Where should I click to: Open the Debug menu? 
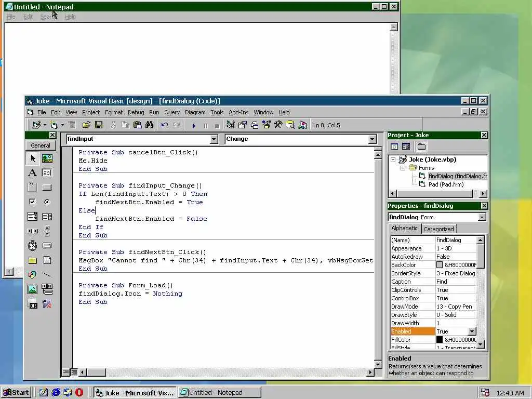[x=136, y=112]
